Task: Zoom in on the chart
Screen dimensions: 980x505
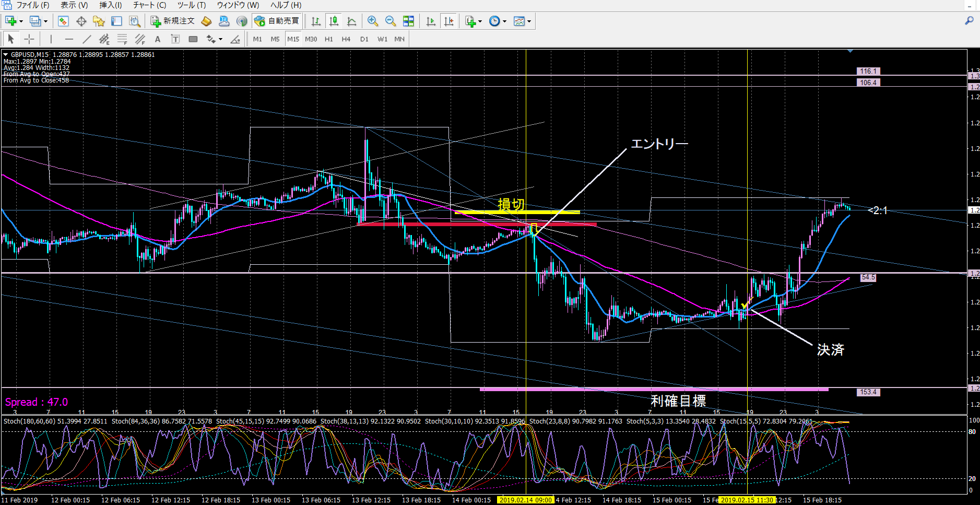Action: [373, 21]
